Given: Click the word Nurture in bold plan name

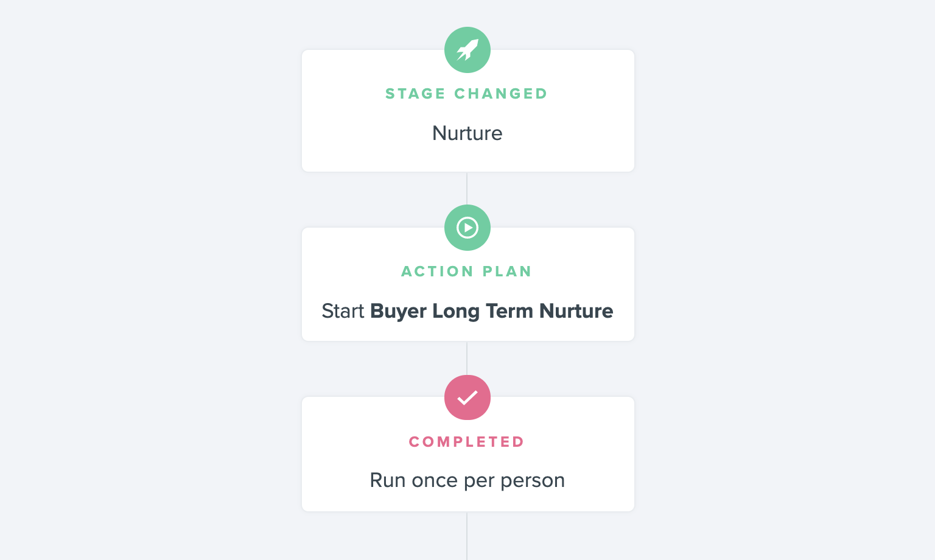Looking at the screenshot, I should tap(576, 311).
